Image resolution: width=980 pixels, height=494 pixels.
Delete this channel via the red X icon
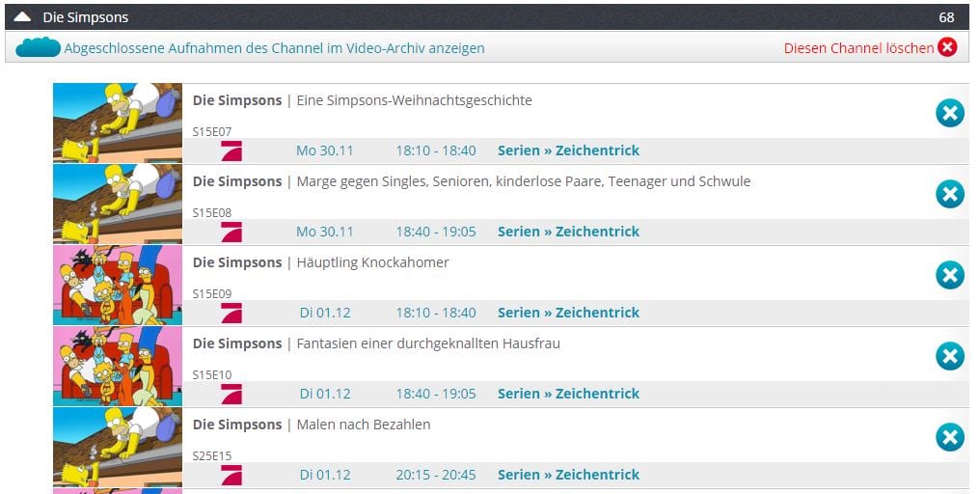947,47
